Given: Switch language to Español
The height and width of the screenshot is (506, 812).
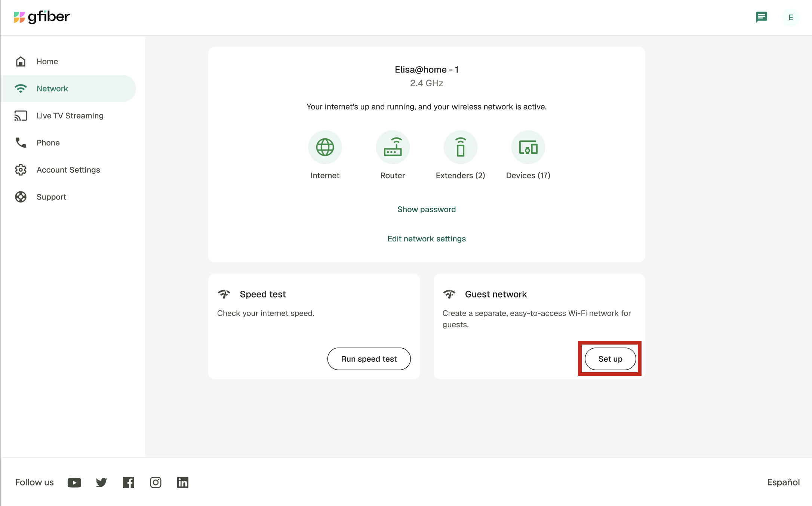Looking at the screenshot, I should [783, 482].
